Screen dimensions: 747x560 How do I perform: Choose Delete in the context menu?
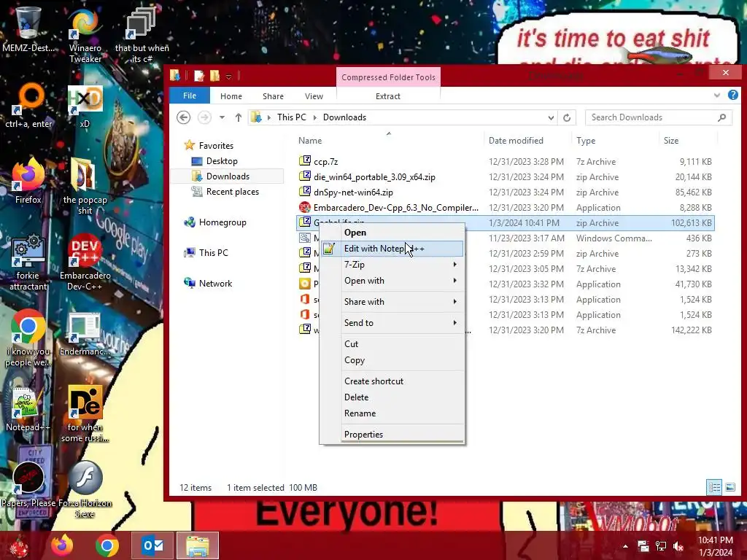(x=392, y=397)
